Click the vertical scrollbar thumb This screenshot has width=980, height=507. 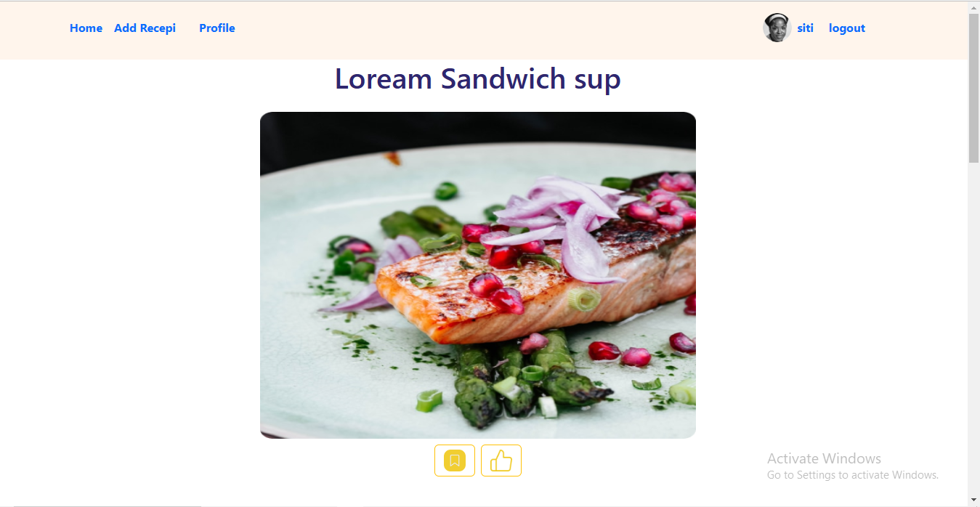[x=973, y=88]
